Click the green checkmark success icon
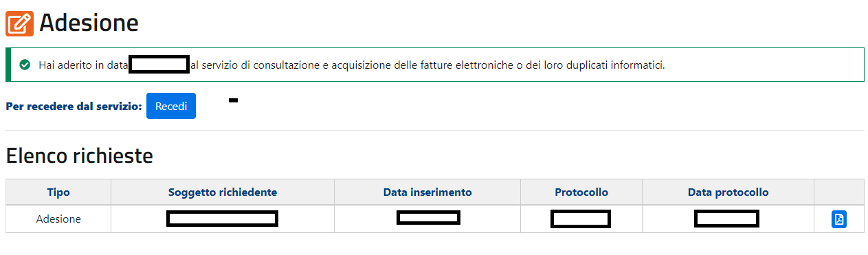Image resolution: width=868 pixels, height=255 pixels. coord(25,65)
